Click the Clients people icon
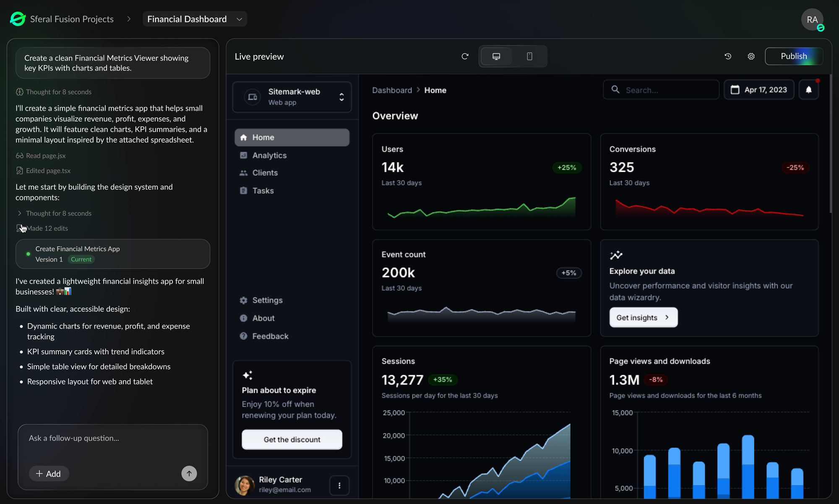Screen dimensions: 839x504 [x=243, y=173]
